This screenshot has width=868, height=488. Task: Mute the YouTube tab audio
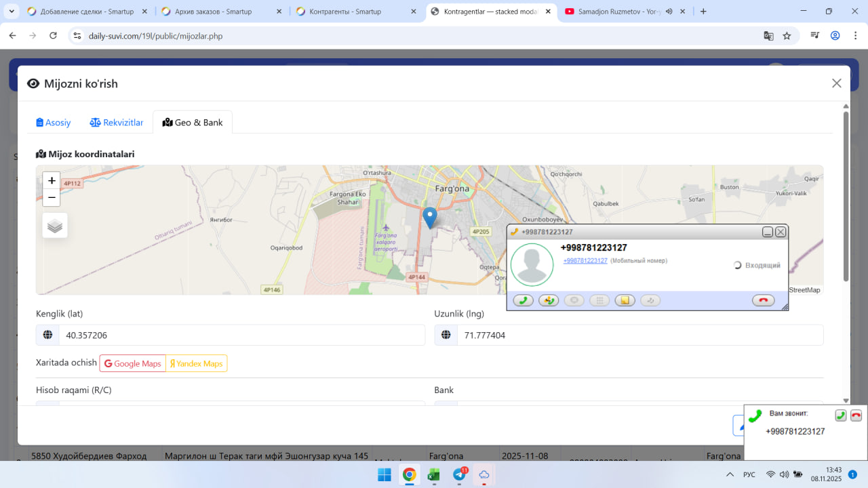[x=669, y=12]
